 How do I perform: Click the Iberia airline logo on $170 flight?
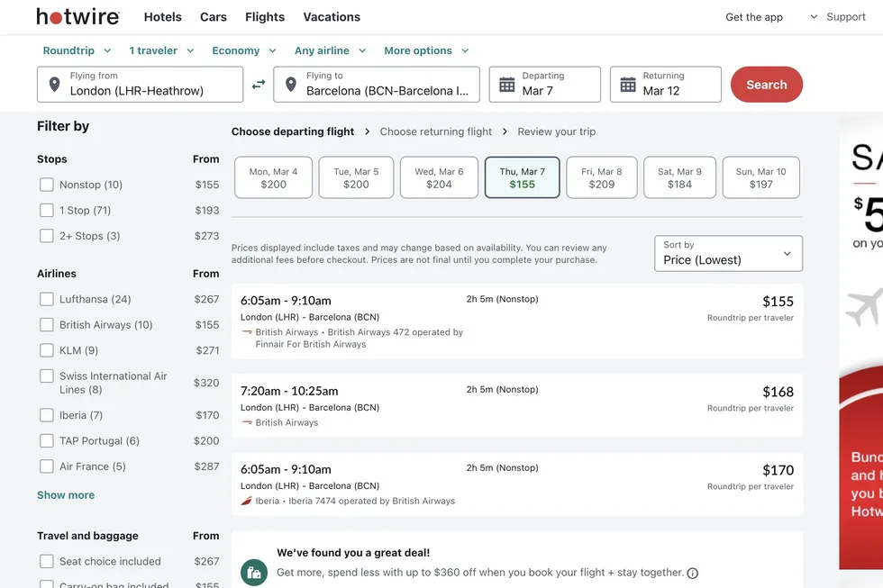246,501
